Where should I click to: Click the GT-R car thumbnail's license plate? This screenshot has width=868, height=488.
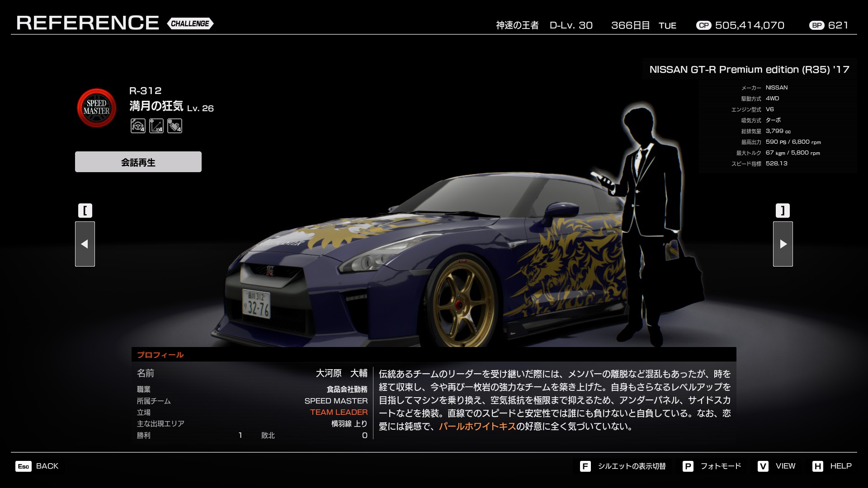tap(256, 304)
